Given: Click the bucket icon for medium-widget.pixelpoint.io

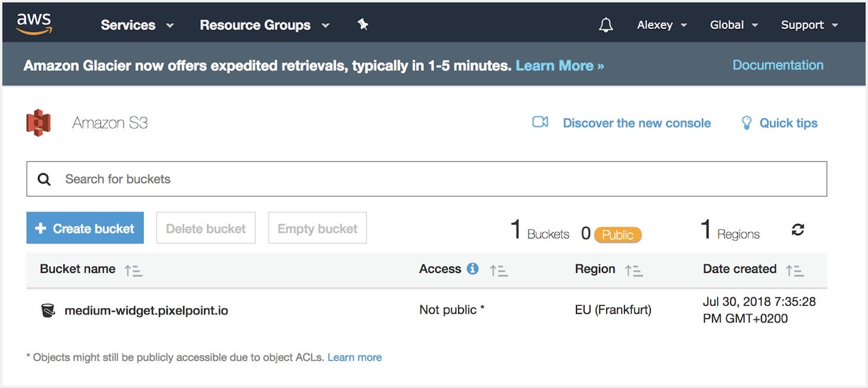Looking at the screenshot, I should pyautogui.click(x=48, y=310).
